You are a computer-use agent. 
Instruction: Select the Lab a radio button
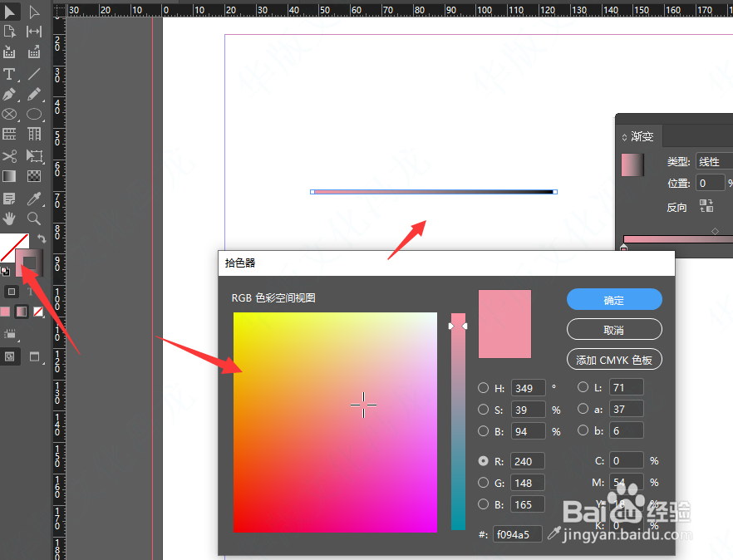coord(583,409)
